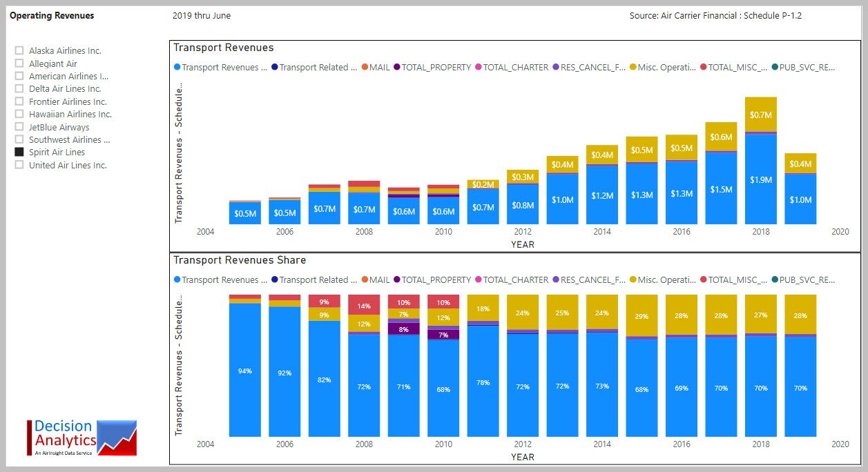Click the 18% yellow share segment

coord(483,308)
